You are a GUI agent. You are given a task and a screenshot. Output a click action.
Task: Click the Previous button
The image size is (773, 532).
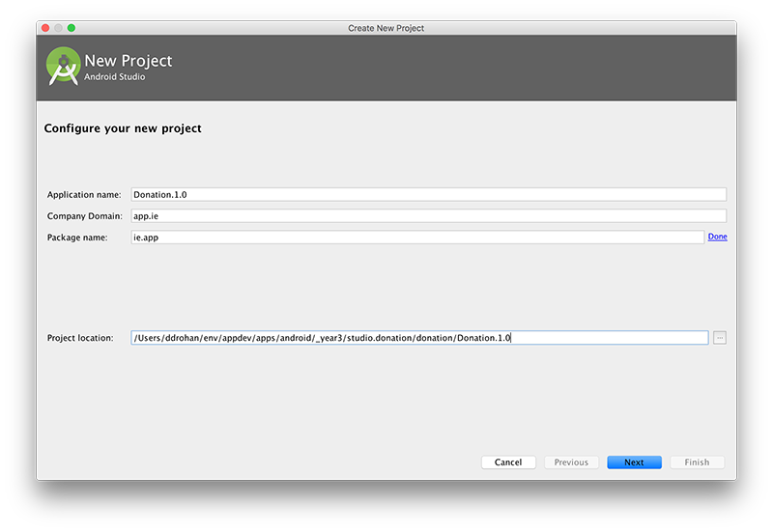point(571,462)
